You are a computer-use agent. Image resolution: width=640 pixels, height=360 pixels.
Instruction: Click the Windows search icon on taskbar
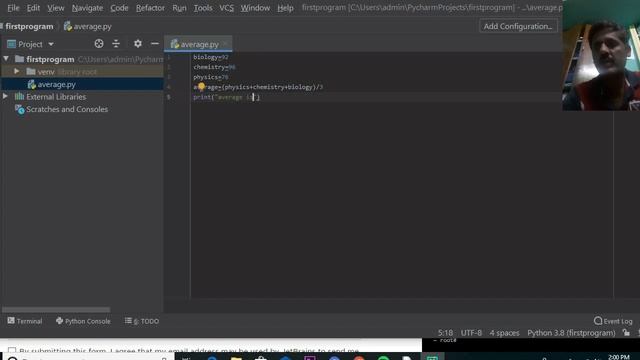click(x=12, y=358)
